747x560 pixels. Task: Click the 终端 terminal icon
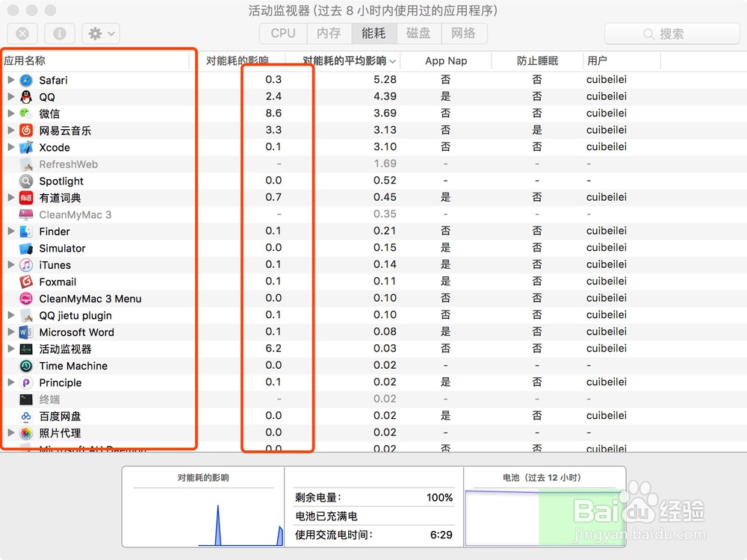coord(26,399)
